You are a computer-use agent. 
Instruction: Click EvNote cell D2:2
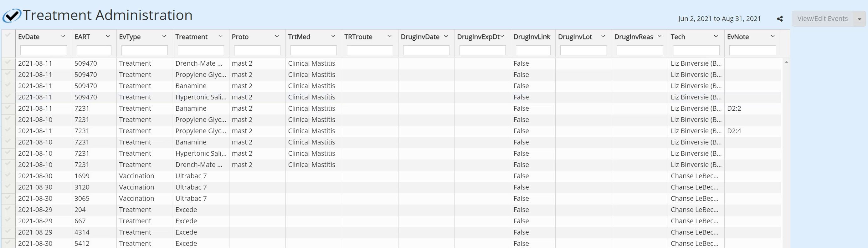click(752, 108)
